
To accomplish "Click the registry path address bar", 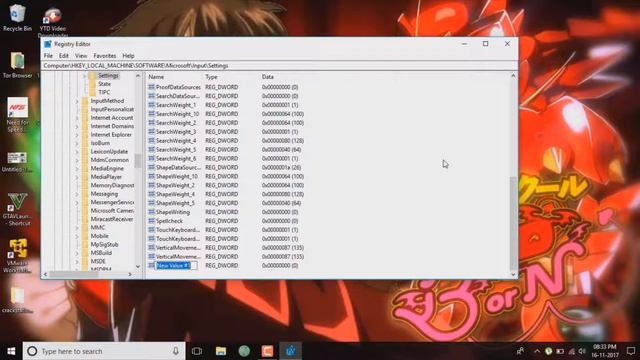I will (x=280, y=66).
